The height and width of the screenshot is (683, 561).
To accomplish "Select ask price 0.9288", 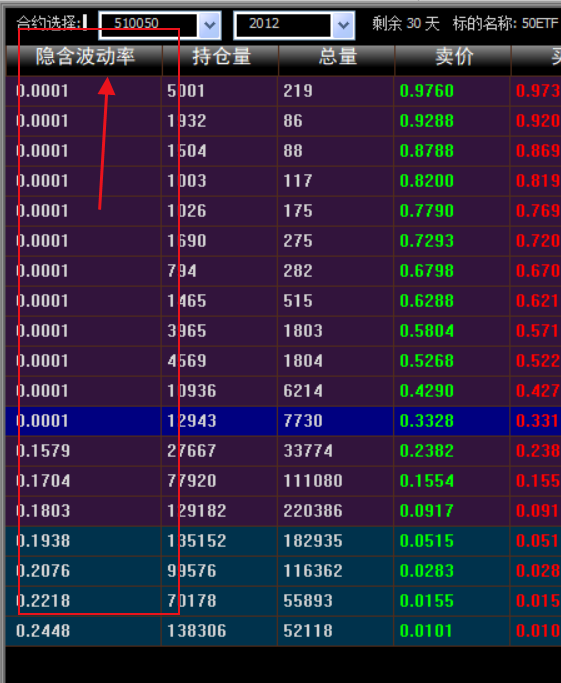I will (x=427, y=121).
